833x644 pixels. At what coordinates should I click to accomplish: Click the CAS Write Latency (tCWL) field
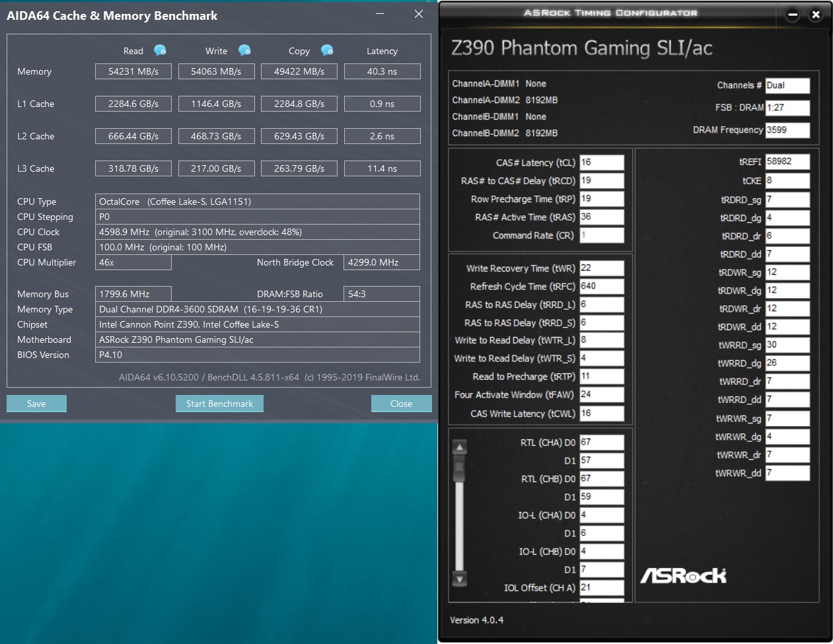click(602, 413)
